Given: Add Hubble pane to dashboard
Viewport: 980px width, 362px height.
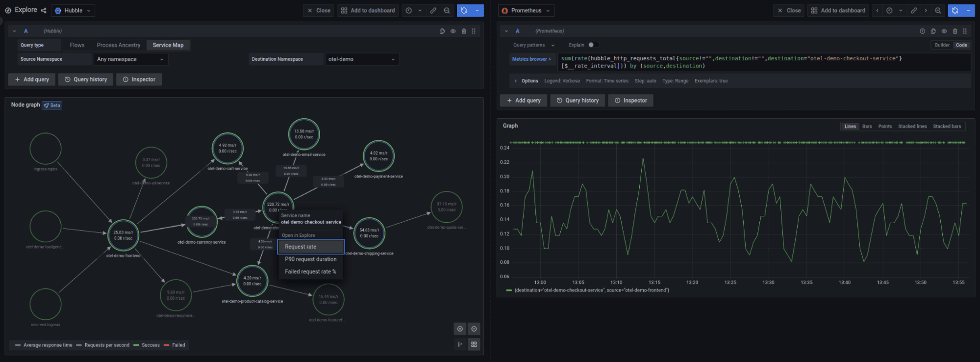Looking at the screenshot, I should coord(368,10).
